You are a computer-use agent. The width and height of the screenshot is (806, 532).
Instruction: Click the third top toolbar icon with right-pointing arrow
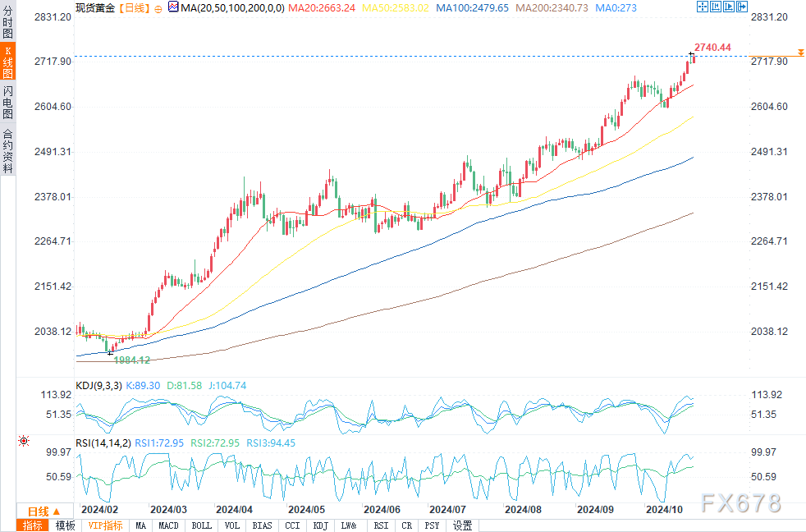pos(729,7)
